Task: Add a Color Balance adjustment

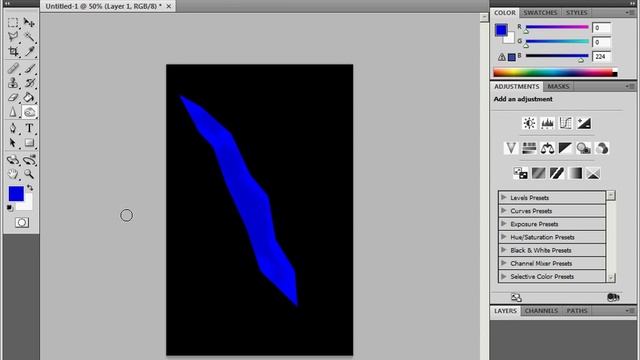Action: [547, 148]
